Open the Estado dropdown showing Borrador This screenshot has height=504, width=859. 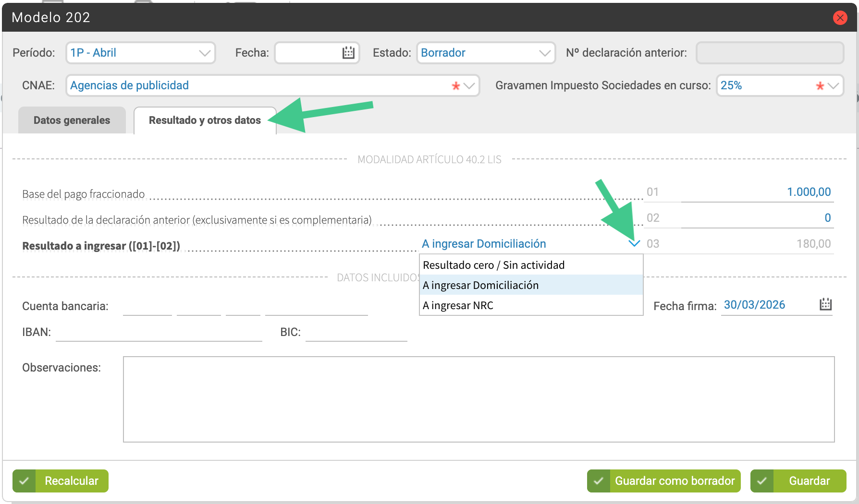coord(544,53)
